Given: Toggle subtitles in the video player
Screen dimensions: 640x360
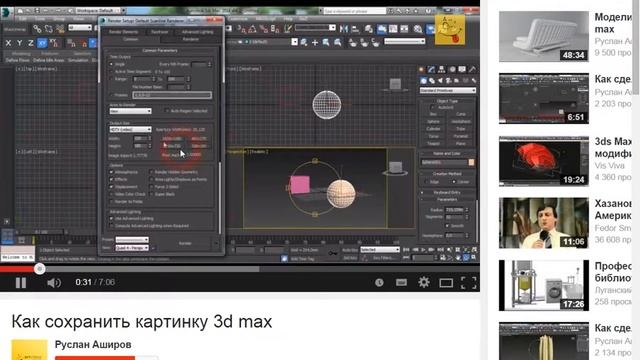Looking at the screenshot, I should coord(401,282).
